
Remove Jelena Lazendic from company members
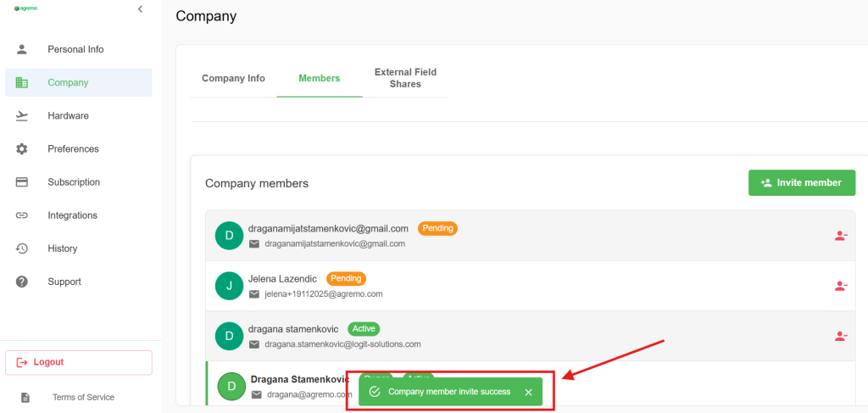[840, 286]
